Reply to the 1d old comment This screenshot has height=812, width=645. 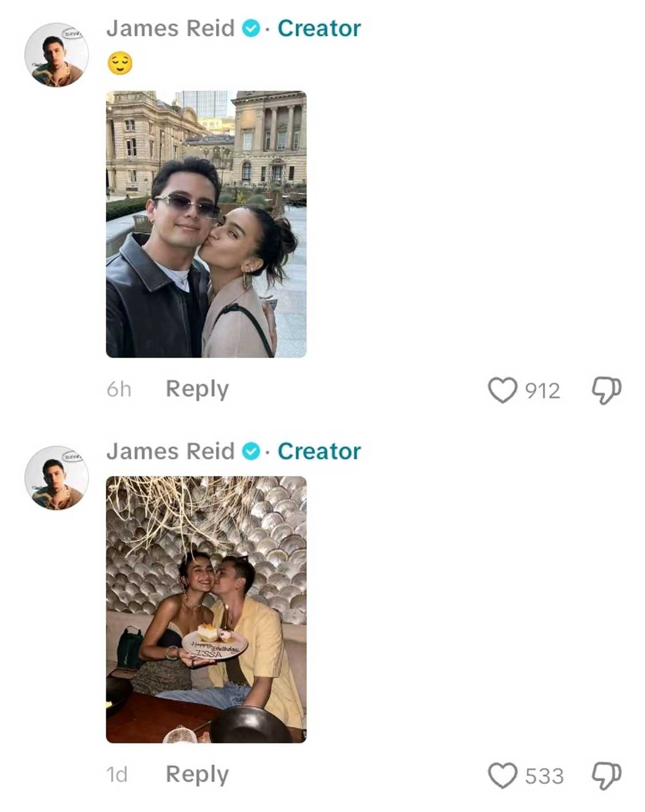tap(197, 775)
